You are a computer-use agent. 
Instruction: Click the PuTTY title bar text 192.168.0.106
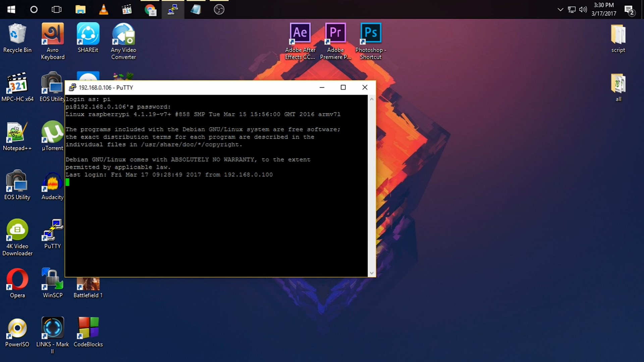(95, 87)
